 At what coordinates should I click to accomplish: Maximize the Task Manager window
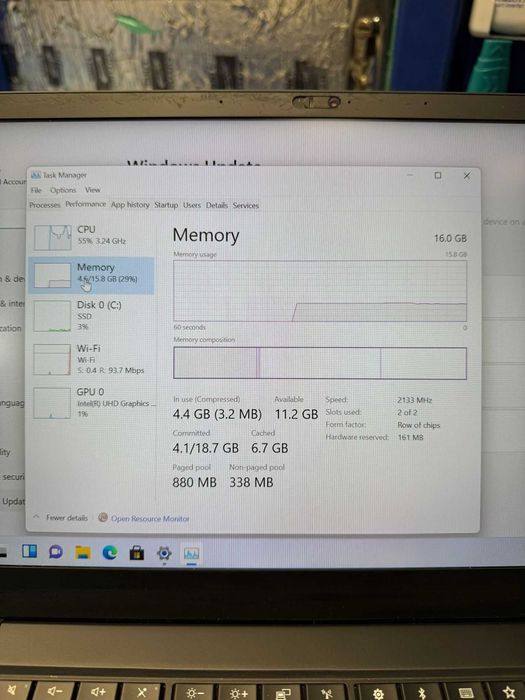point(438,175)
